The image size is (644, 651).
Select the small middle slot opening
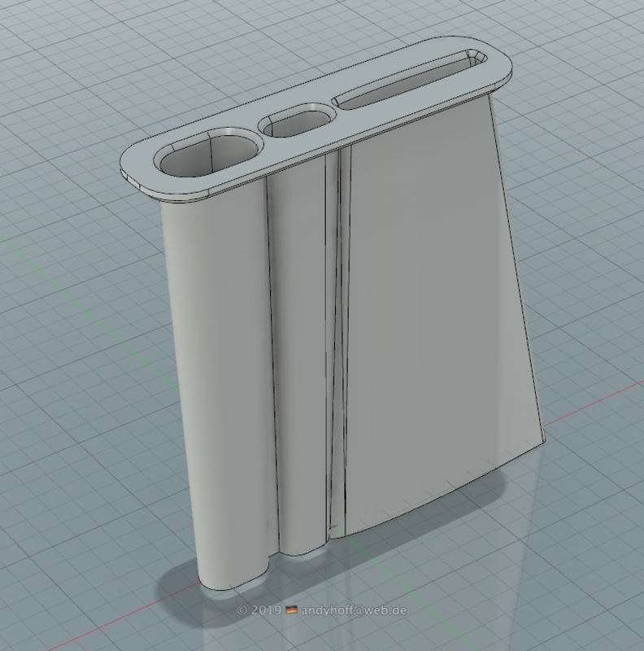click(297, 121)
